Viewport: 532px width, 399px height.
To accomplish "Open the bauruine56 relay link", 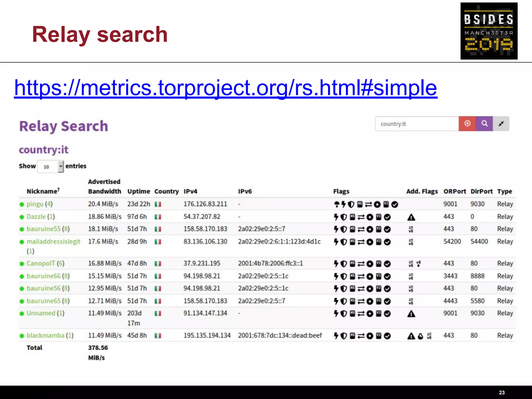I will [43, 288].
